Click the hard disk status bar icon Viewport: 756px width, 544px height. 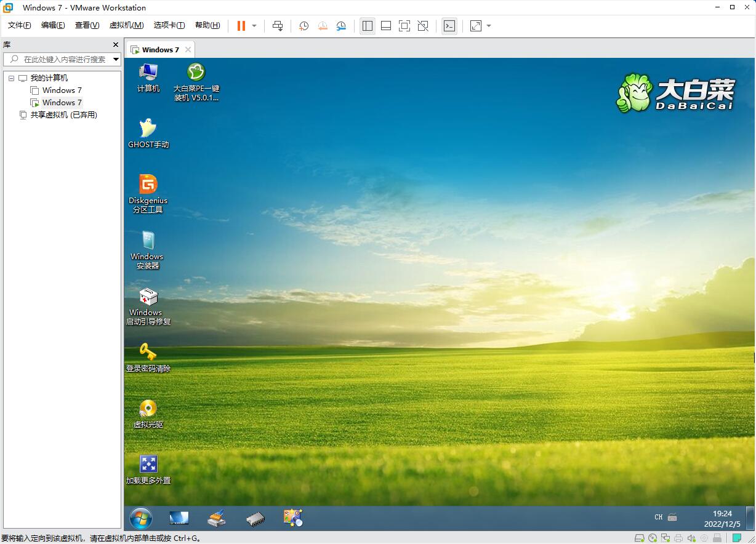pos(640,538)
